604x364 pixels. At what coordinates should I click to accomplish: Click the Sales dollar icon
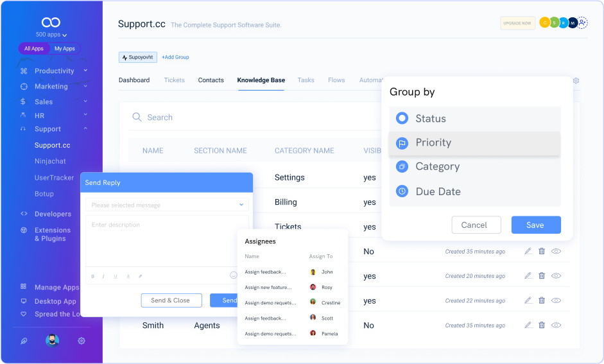[x=23, y=101]
